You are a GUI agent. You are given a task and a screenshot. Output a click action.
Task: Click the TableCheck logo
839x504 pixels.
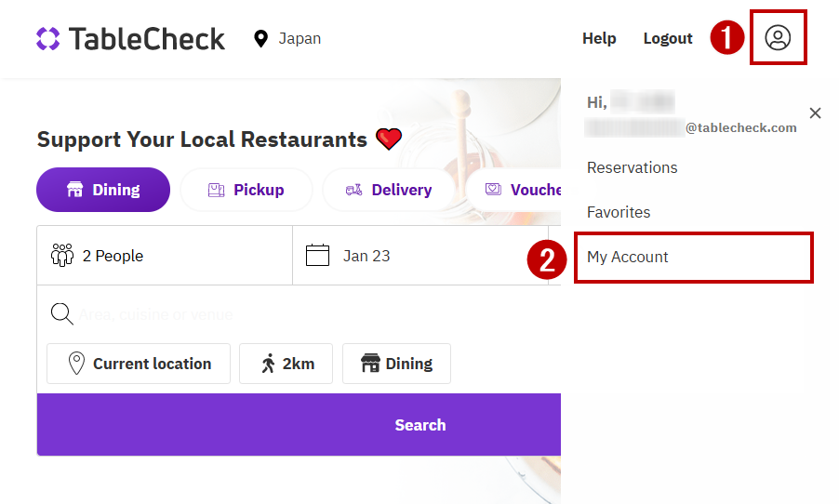point(131,38)
